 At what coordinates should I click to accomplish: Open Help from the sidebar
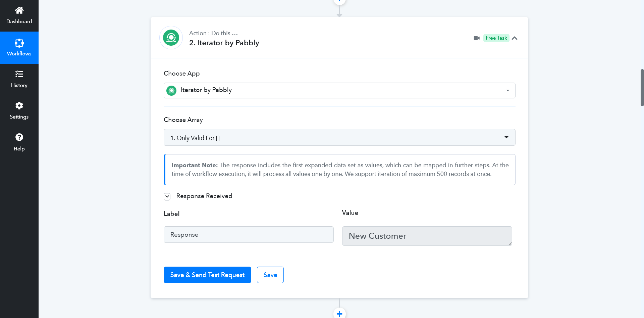coord(19,142)
